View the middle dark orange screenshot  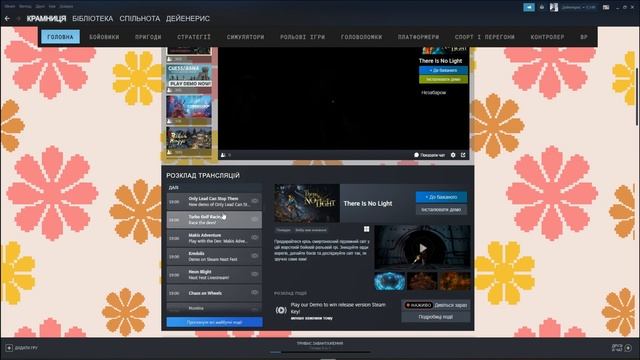(422, 281)
